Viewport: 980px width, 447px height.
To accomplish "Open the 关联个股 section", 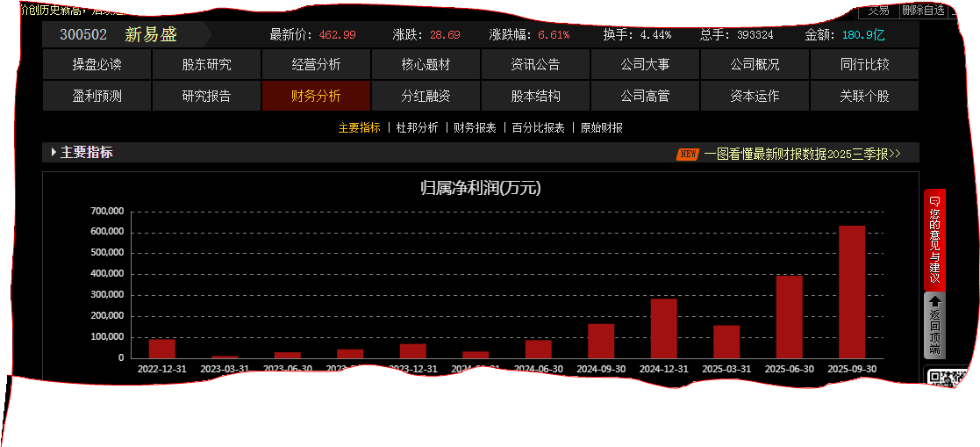I will pos(864,96).
